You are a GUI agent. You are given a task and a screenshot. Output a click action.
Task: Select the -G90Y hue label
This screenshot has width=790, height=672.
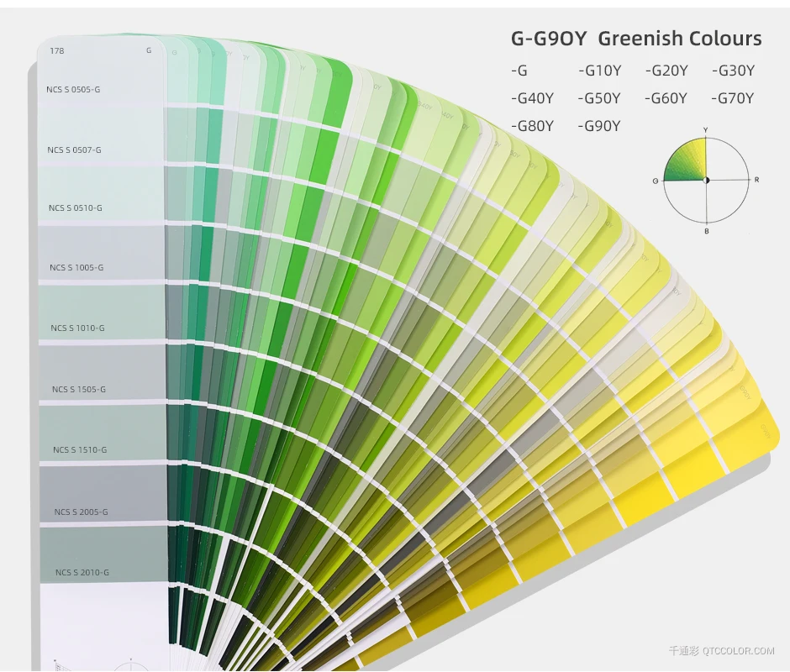tap(599, 126)
